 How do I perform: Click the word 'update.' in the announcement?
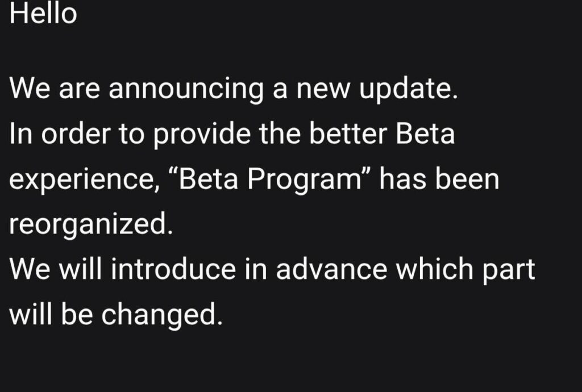[408, 89]
